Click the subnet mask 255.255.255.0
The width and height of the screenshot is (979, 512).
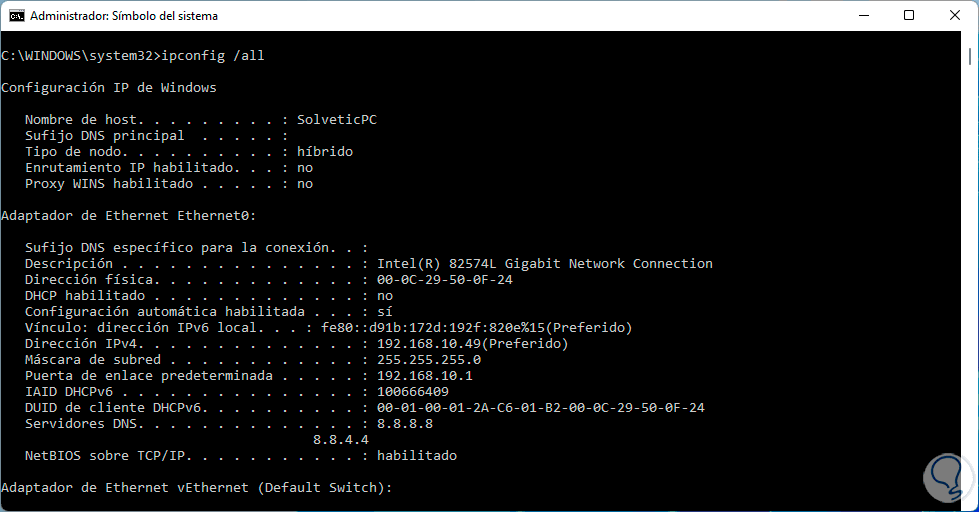click(x=428, y=360)
